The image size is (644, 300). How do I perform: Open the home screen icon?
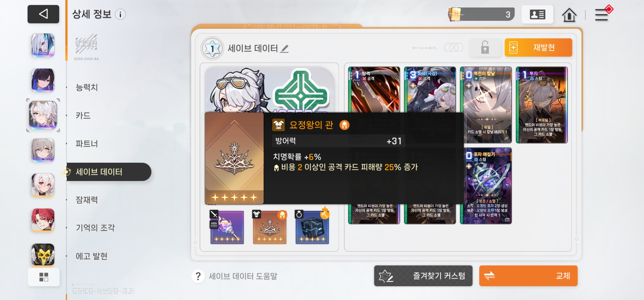(x=569, y=15)
